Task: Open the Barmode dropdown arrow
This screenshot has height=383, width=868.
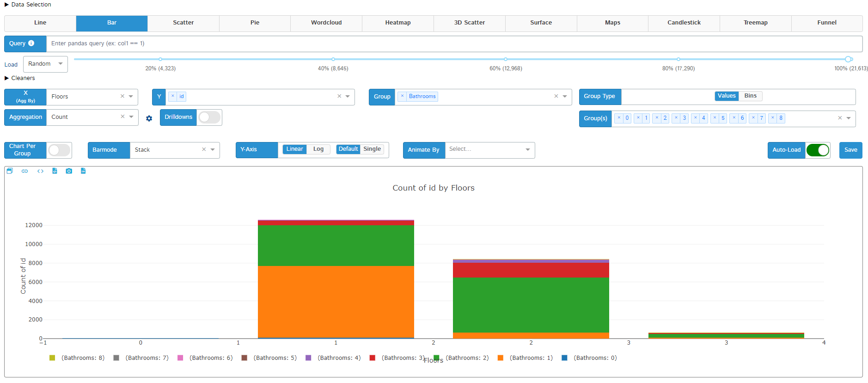Action: (x=213, y=149)
